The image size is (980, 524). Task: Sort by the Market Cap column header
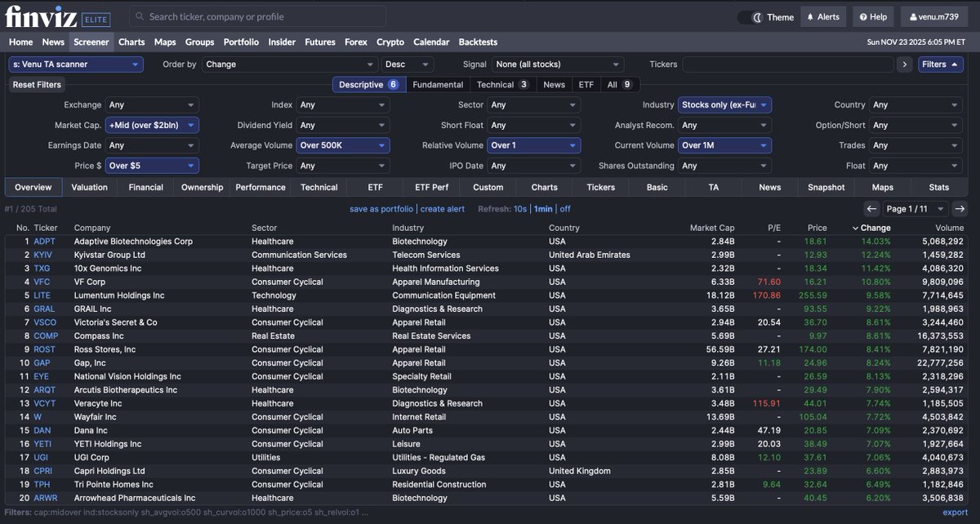pos(712,228)
